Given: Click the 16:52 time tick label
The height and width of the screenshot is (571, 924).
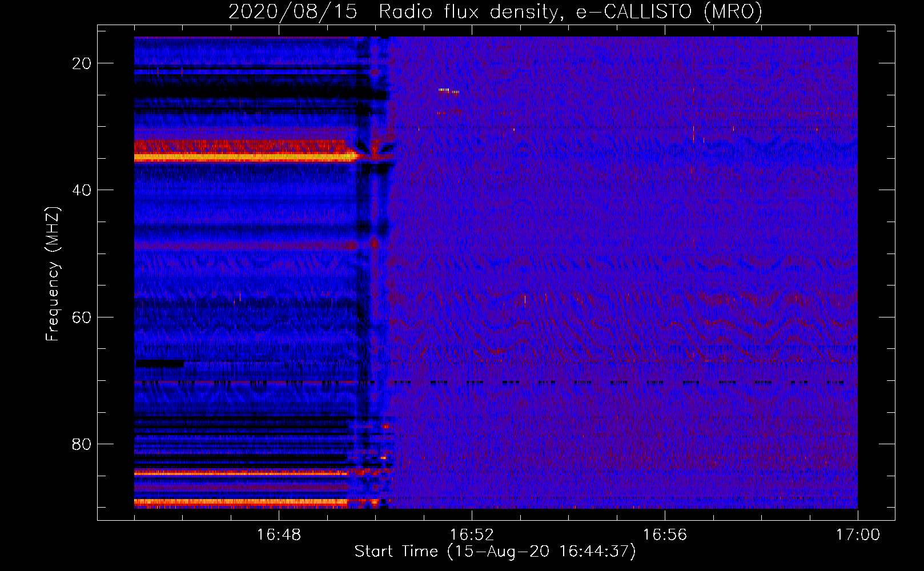Looking at the screenshot, I should tap(472, 535).
